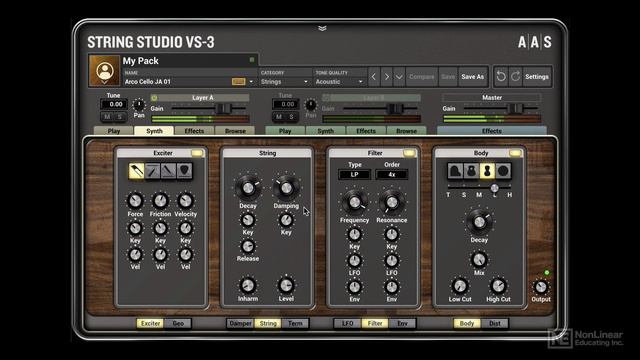Show the LFO panel
This screenshot has width=640, height=360.
tap(347, 323)
